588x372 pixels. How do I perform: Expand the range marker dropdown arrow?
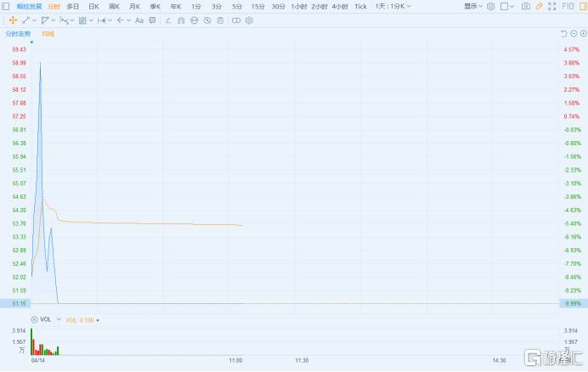110,20
